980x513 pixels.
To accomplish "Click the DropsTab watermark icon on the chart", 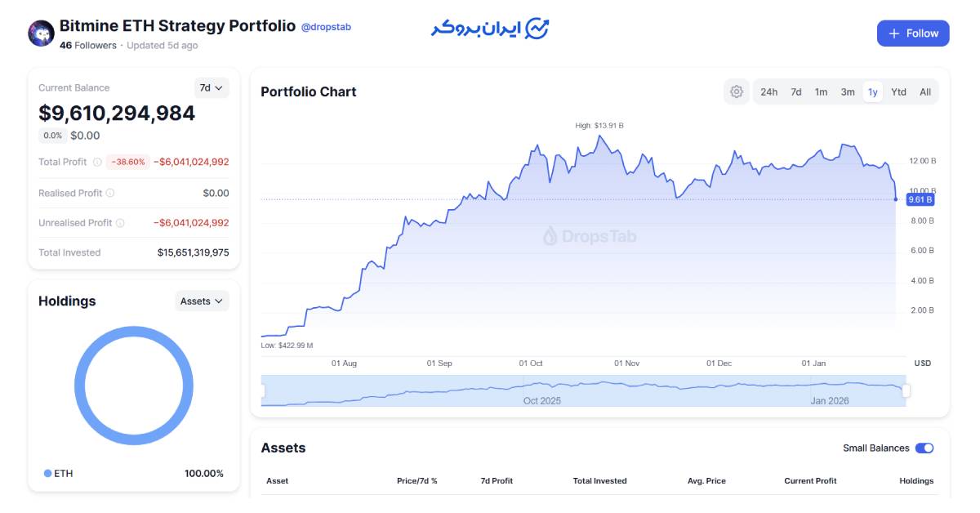I will pos(551,236).
